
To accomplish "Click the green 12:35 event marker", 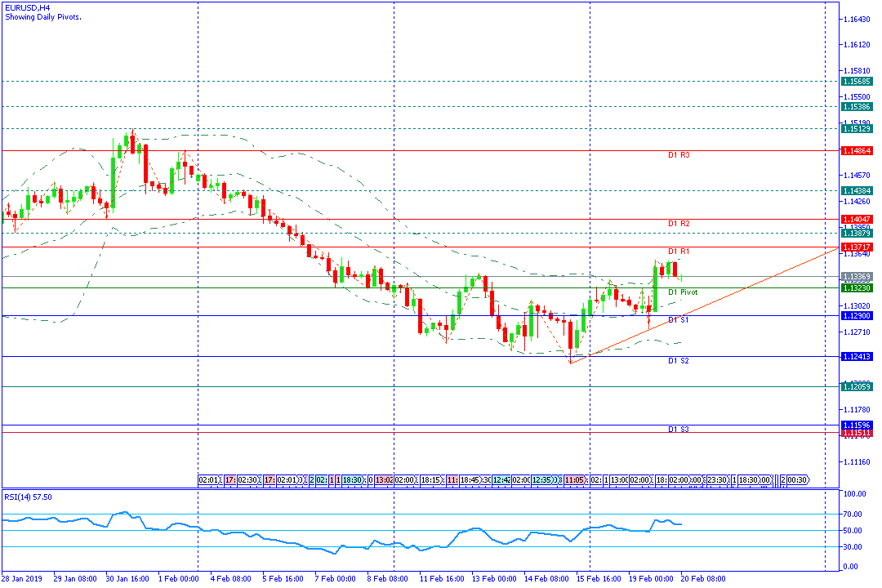I will 547,480.
